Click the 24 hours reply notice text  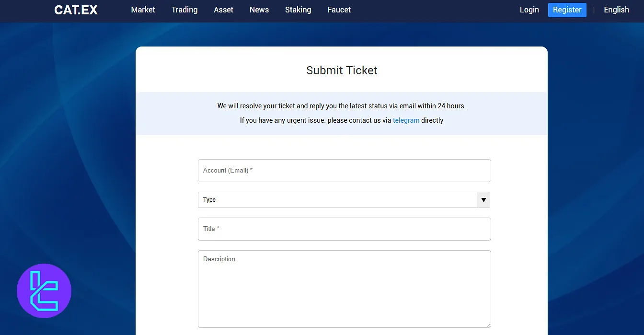341,106
